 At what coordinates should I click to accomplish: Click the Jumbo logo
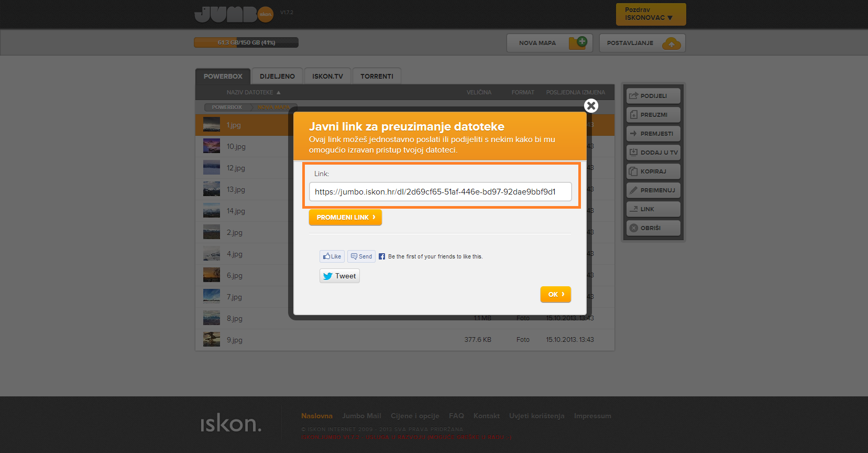coord(234,14)
